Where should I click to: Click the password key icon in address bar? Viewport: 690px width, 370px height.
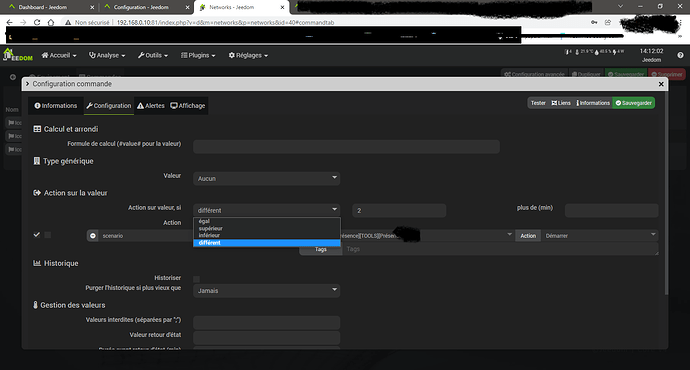tap(594, 22)
